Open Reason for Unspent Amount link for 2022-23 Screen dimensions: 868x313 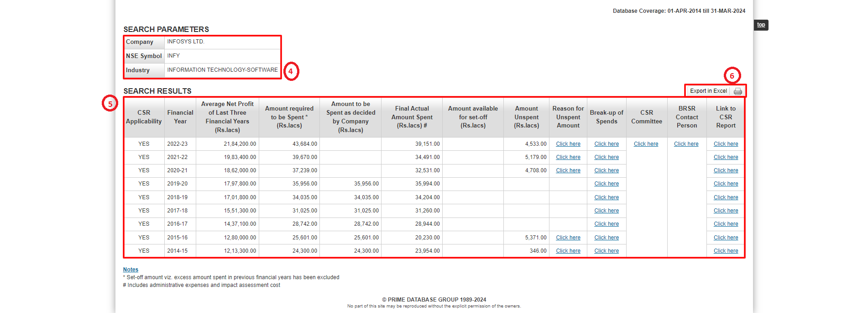click(x=568, y=144)
